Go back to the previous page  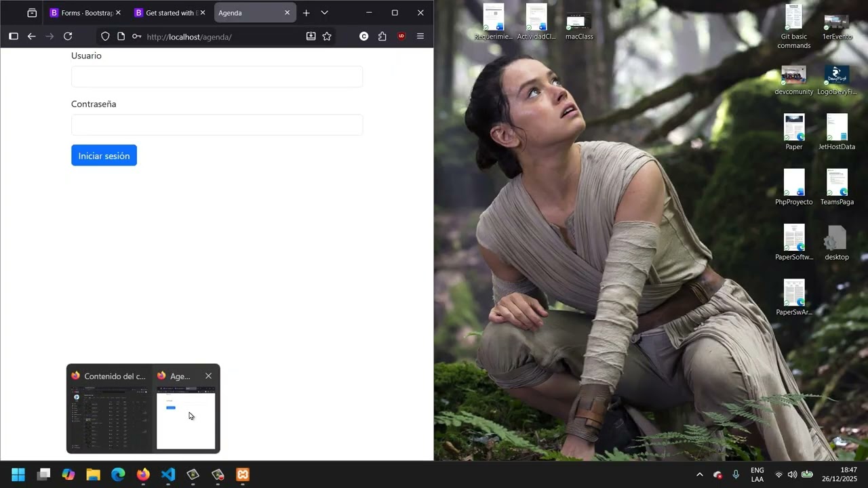tap(31, 37)
